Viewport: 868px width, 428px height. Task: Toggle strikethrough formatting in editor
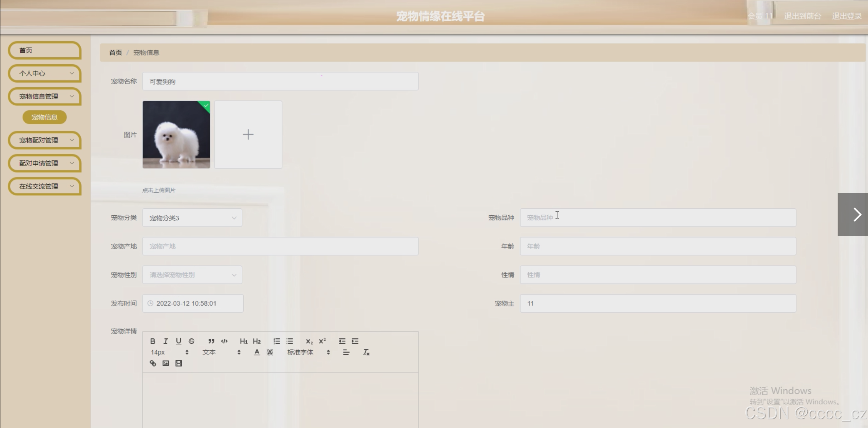click(192, 341)
